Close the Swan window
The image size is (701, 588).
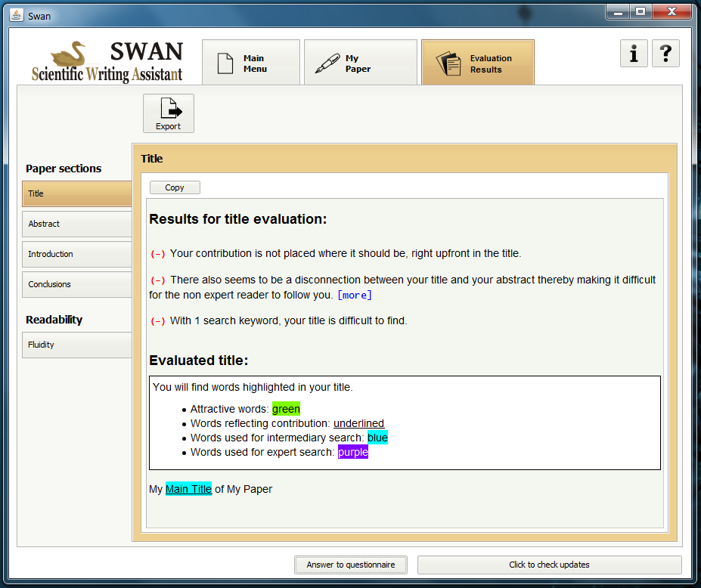pos(672,11)
